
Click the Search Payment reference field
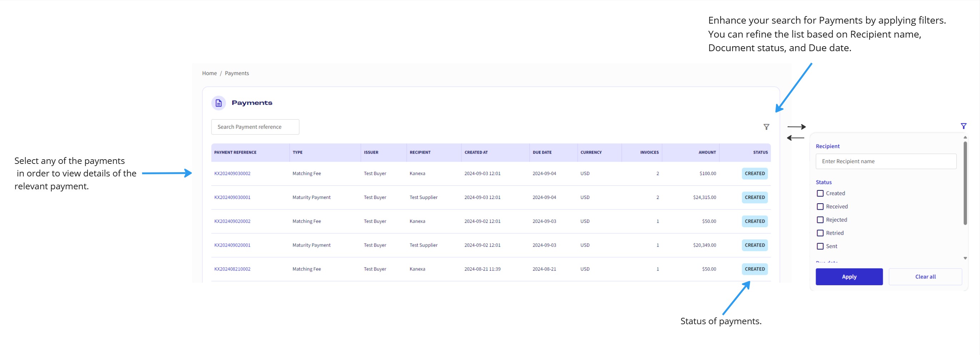(x=255, y=126)
